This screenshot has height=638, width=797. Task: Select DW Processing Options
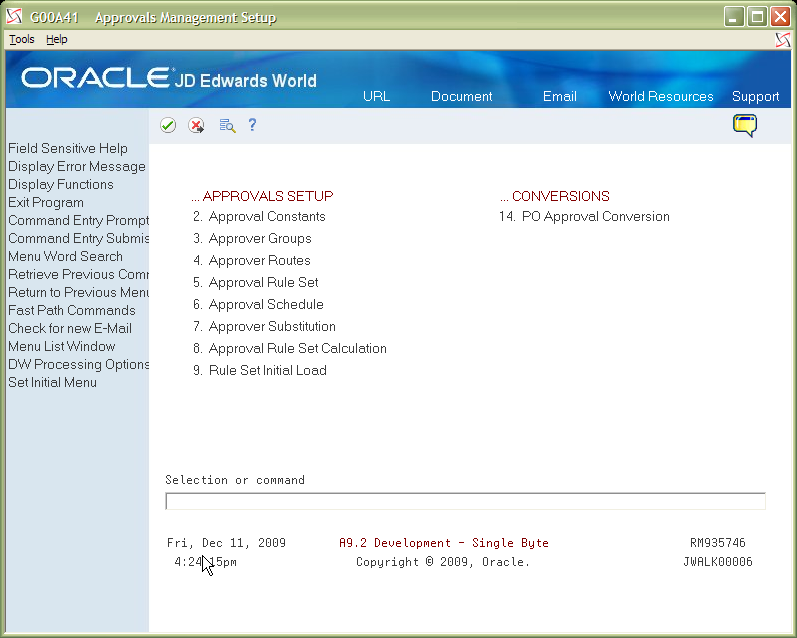point(78,364)
